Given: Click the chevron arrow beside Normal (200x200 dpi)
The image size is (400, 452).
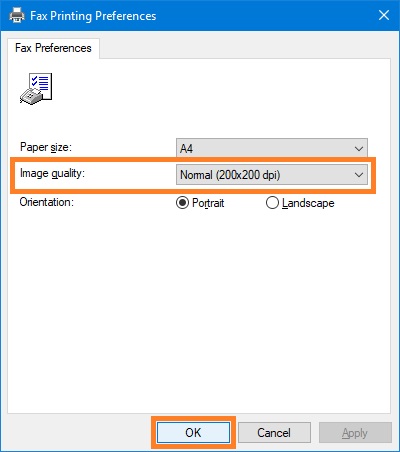Looking at the screenshot, I should 359,175.
